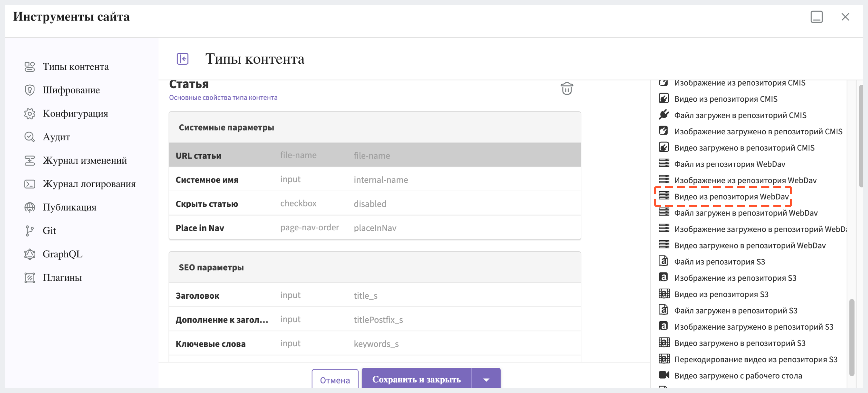
Task: Delete content type with trash icon
Action: [567, 89]
